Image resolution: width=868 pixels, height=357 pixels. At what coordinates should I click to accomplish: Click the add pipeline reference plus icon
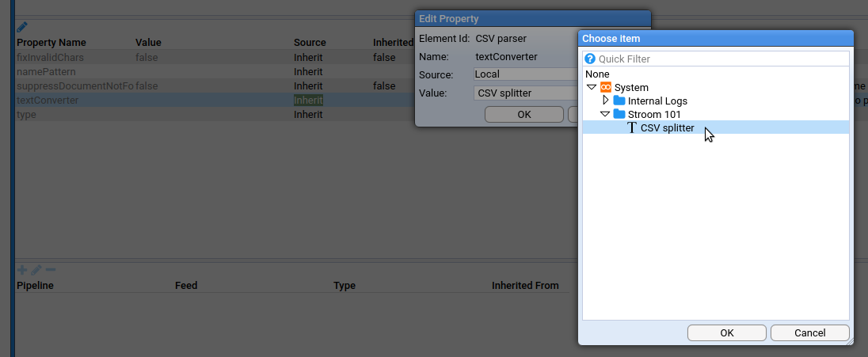(22, 270)
